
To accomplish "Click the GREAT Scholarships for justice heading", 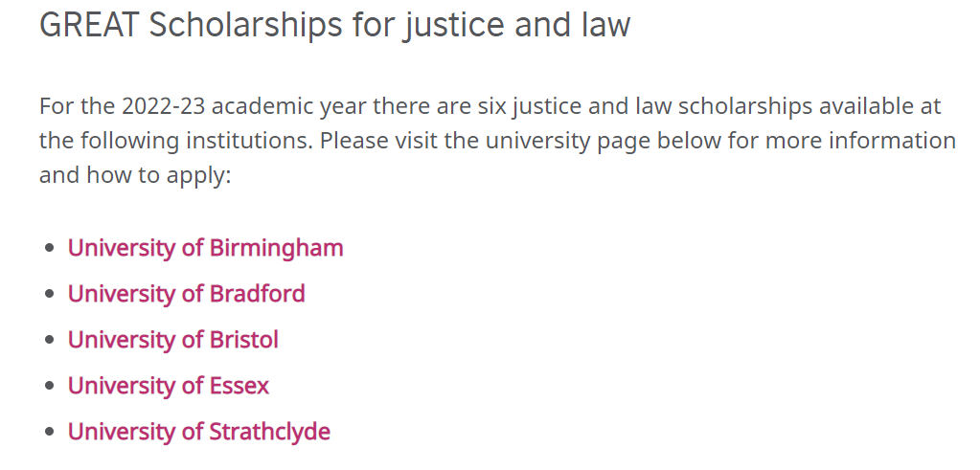I will point(335,25).
